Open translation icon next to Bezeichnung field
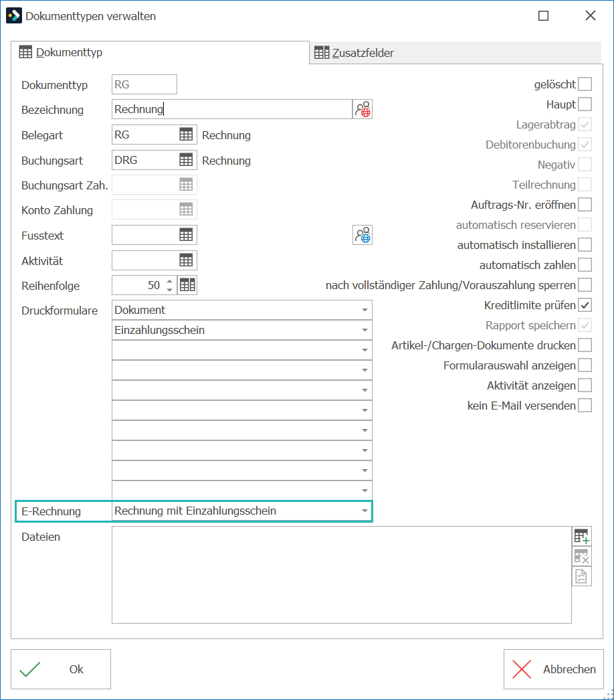This screenshot has width=614, height=700. coord(363,109)
